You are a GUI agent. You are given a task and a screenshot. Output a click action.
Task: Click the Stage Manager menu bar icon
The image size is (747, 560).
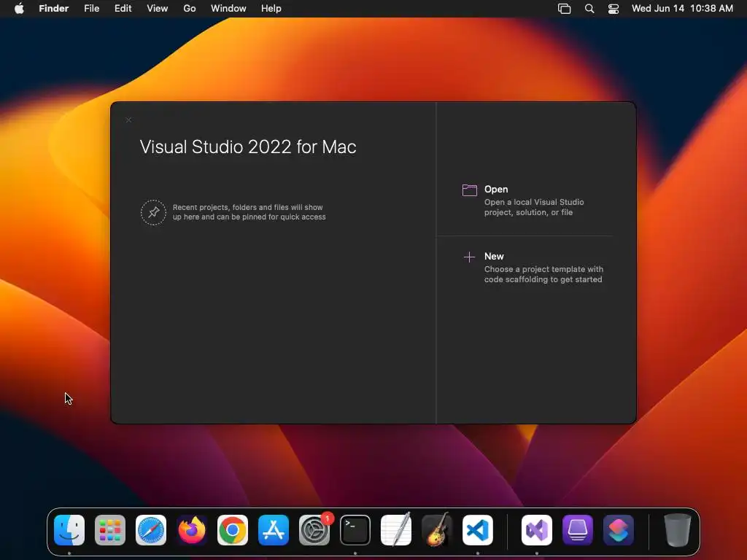[x=564, y=9]
